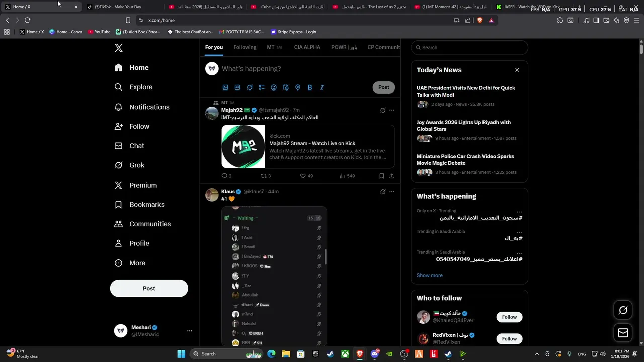Open Notifications in sidebar

(142, 107)
